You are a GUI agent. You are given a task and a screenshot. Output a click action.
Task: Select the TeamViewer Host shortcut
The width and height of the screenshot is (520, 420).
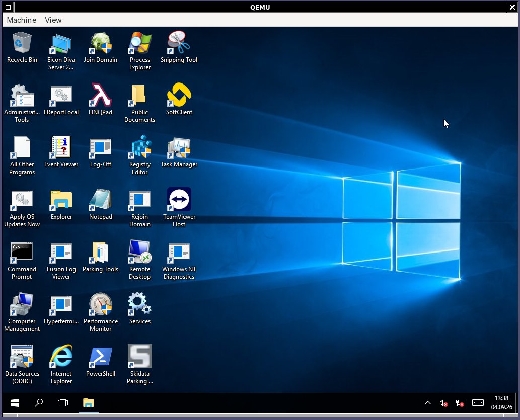(x=179, y=208)
